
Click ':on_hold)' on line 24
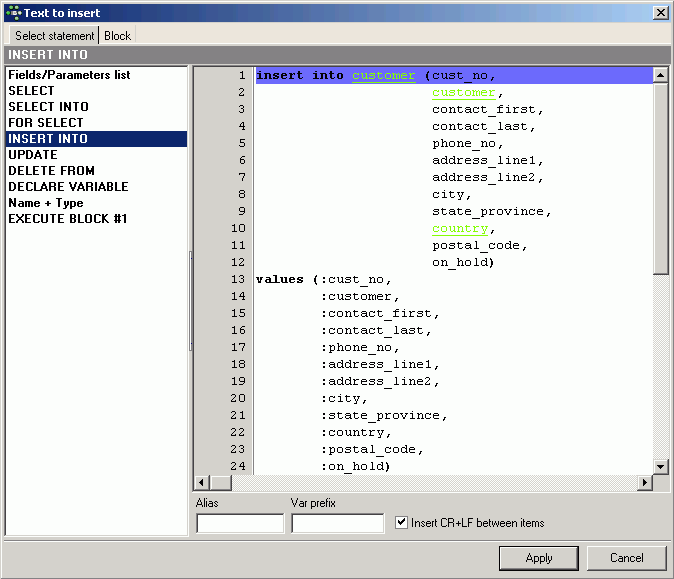click(355, 466)
